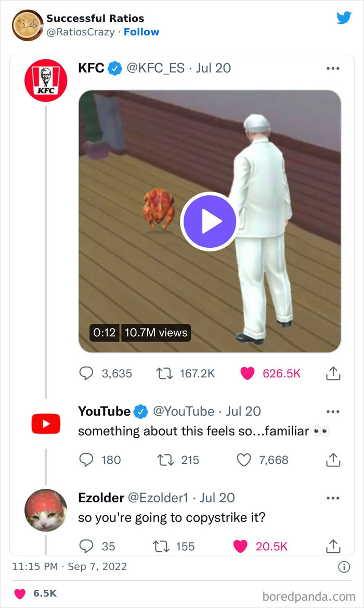This screenshot has width=364, height=608.
Task: Unlike Ezolder's copystrike reply
Action: [x=240, y=546]
